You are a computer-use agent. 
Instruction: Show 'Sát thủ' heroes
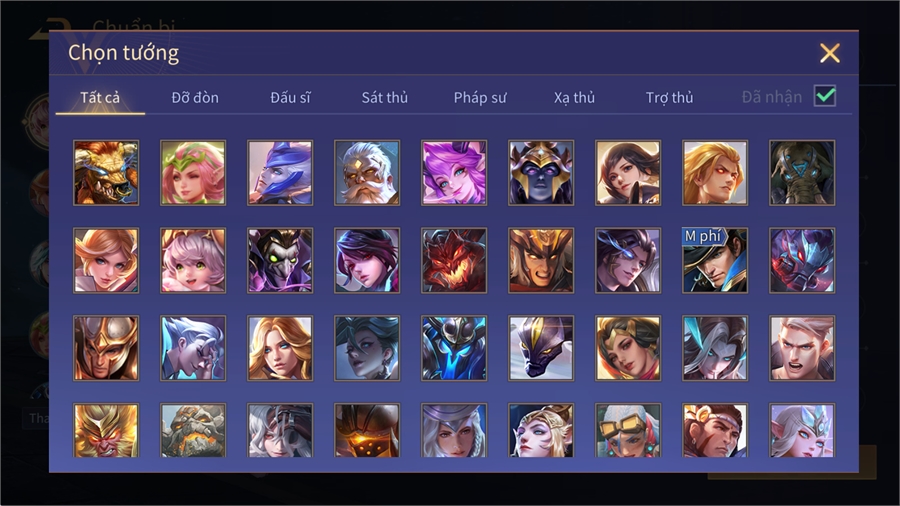coord(385,98)
